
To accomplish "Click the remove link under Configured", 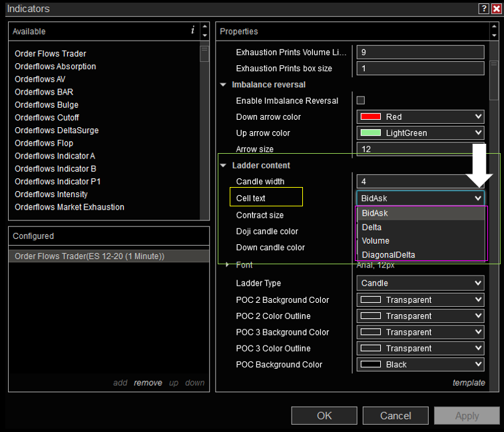I will [148, 383].
